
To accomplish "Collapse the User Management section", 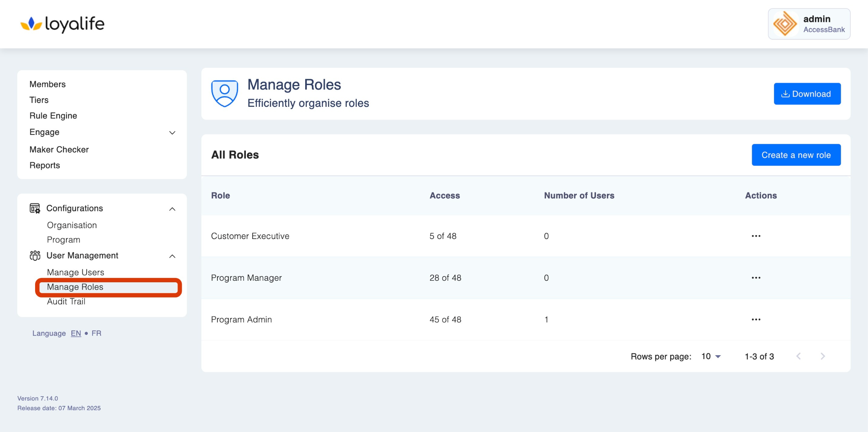I will pos(172,256).
